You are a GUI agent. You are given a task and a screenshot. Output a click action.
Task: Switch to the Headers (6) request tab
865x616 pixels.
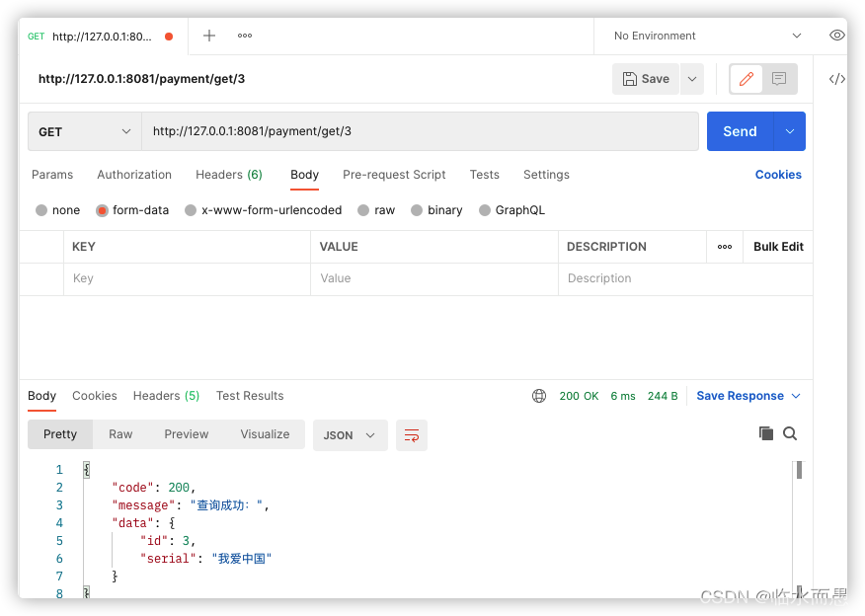click(x=229, y=175)
